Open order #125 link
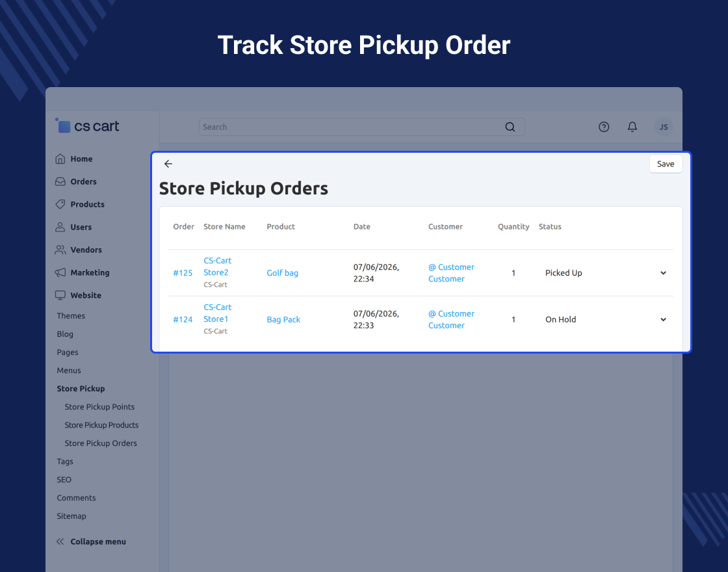Screen dimensions: 728x572 [x=183, y=273]
